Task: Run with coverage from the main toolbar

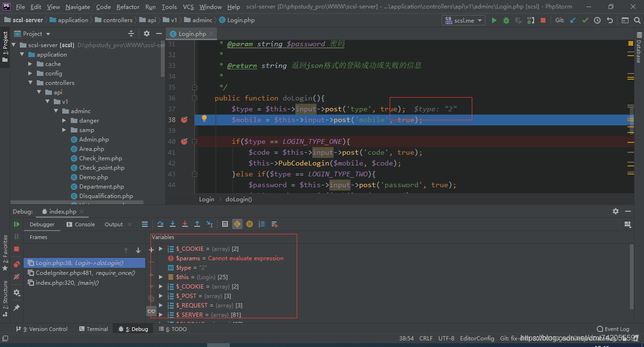Action: click(519, 20)
